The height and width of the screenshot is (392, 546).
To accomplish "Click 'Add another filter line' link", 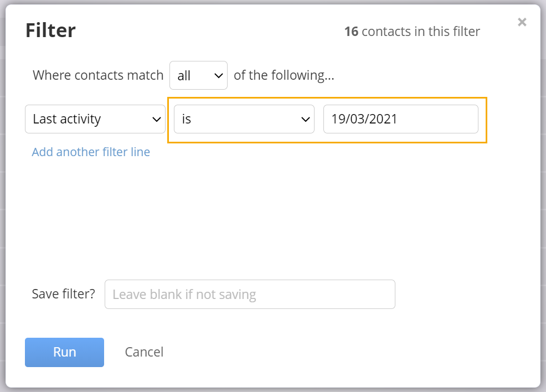I will click(x=91, y=152).
